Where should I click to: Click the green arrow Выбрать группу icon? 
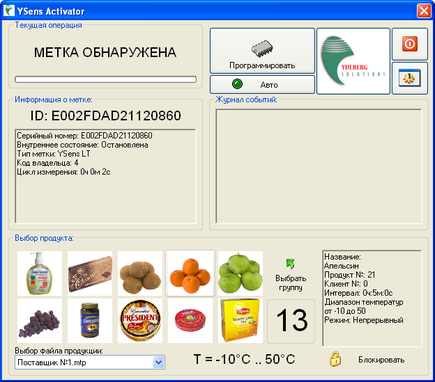(291, 264)
